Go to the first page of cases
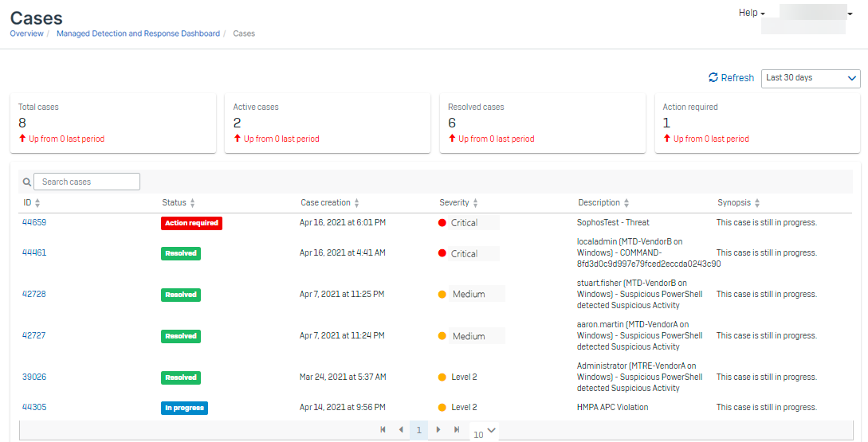Screen dimensions: 868x442 tap(383, 430)
